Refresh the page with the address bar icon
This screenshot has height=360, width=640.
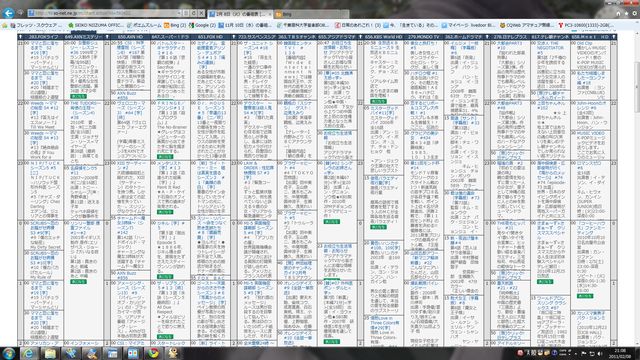194,13
